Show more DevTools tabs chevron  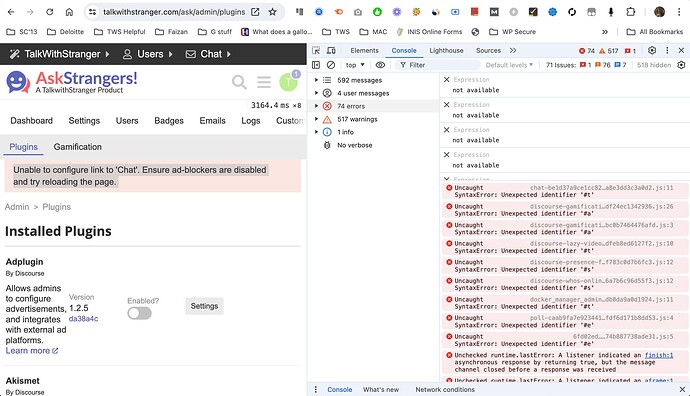[x=513, y=51]
